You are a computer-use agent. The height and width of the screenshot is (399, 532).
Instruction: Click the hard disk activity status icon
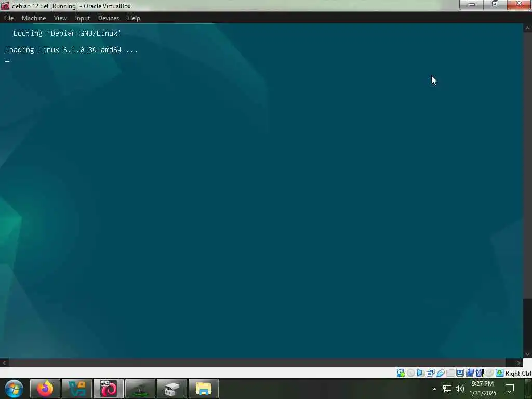coord(401,373)
